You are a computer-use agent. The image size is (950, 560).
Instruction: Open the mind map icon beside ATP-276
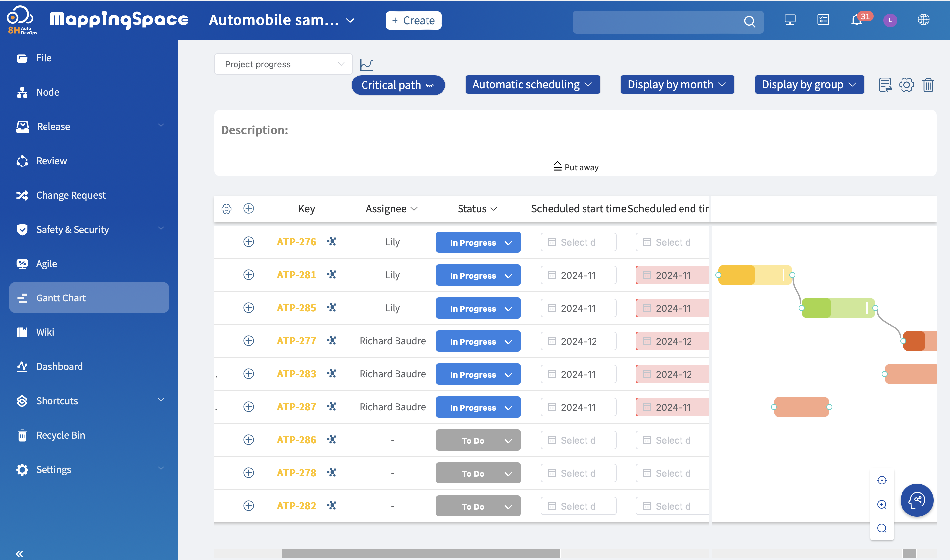[x=332, y=241]
